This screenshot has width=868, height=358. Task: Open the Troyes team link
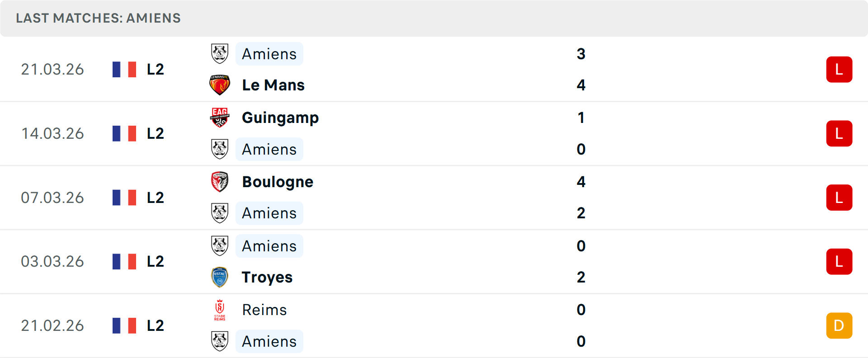pos(267,277)
